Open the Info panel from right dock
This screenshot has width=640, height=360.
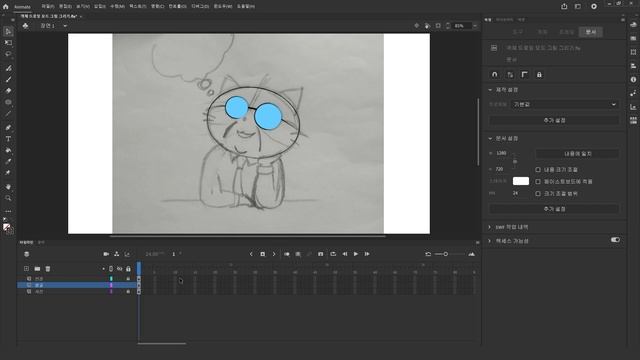pyautogui.click(x=633, y=80)
